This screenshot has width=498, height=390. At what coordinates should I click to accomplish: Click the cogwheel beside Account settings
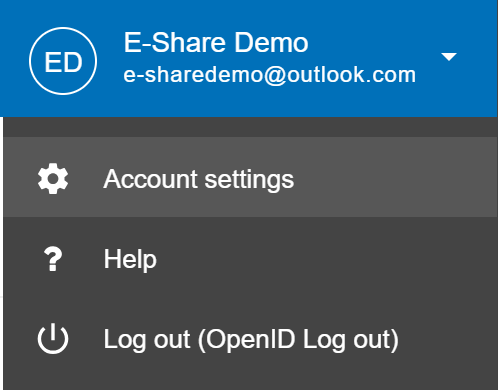(53, 179)
